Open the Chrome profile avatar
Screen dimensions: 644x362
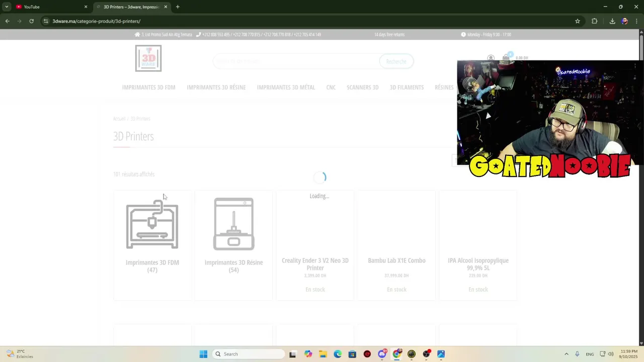pyautogui.click(x=624, y=21)
